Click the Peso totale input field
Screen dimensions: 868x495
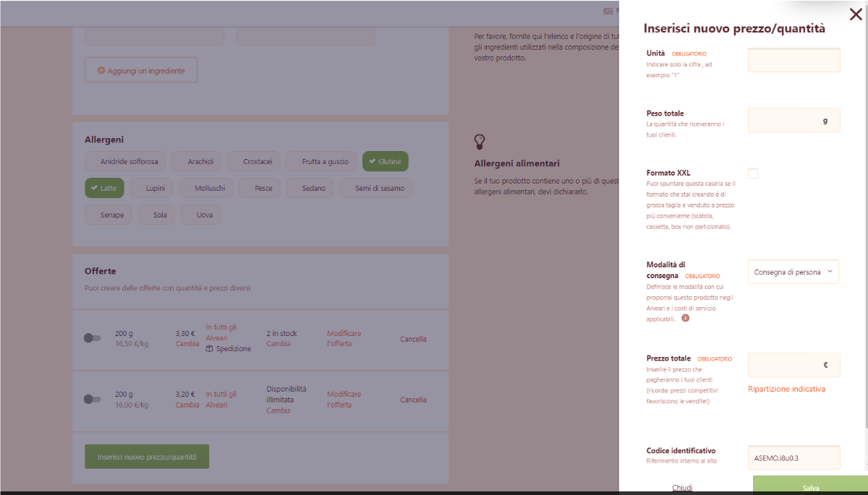pos(793,120)
